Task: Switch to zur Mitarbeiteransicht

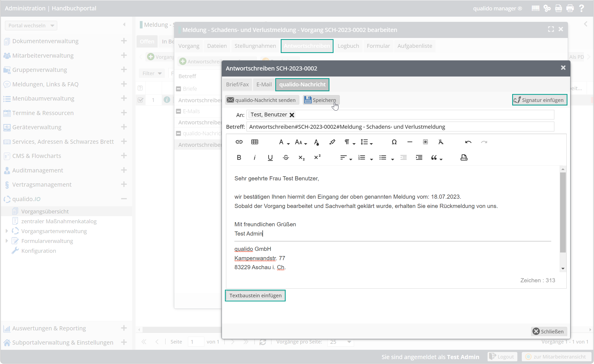Action: [557, 357]
